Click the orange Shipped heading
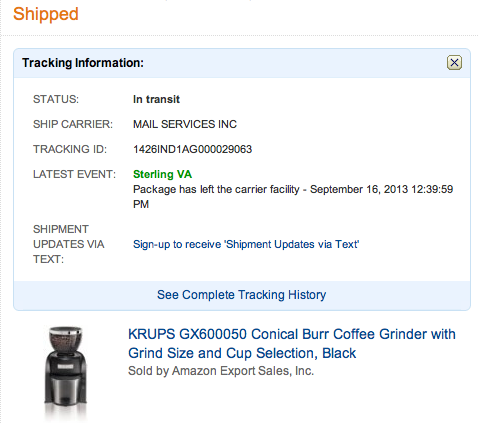 [46, 14]
